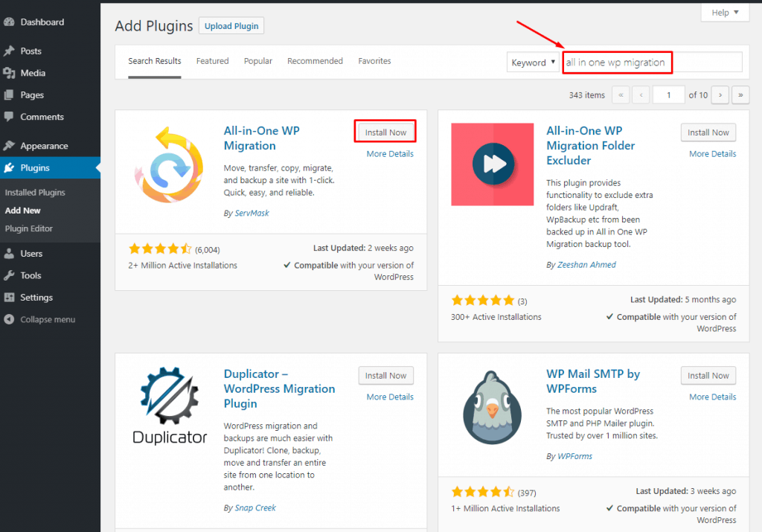Switch to the Popular plugins tab
762x532 pixels.
tap(258, 61)
